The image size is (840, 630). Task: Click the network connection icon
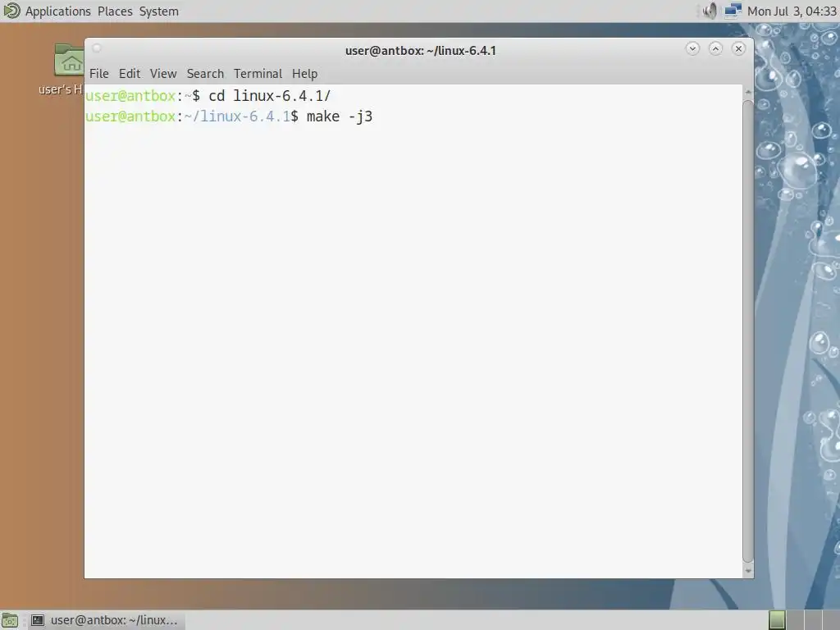tap(733, 11)
